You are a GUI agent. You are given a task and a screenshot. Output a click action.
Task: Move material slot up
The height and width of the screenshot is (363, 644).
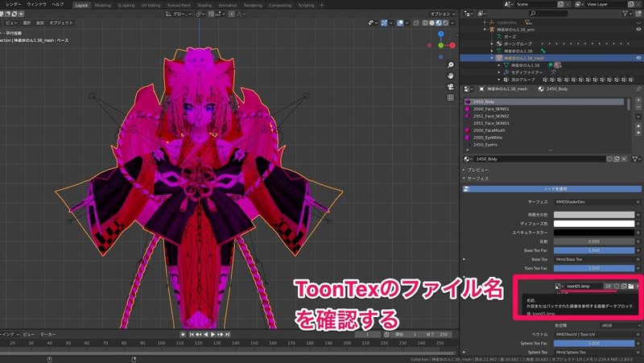638,126
